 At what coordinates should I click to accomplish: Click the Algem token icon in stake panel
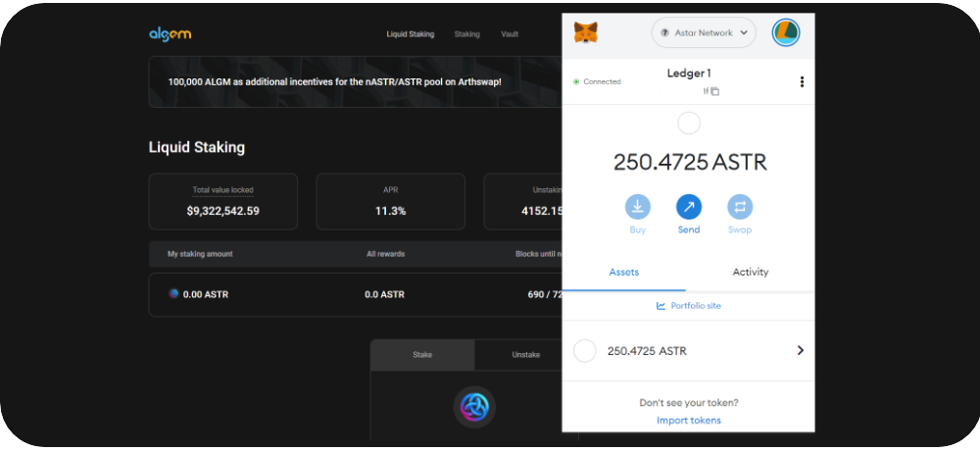(474, 406)
